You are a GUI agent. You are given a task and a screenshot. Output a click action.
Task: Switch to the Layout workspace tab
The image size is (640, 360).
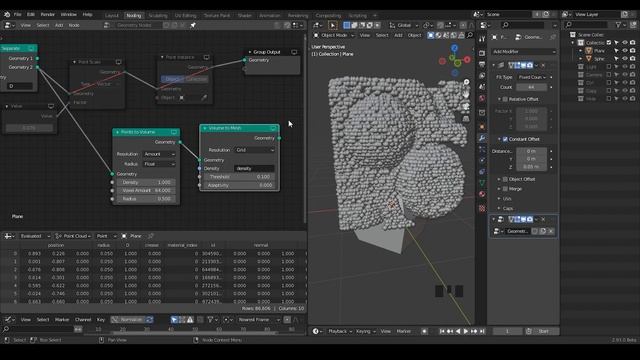111,16
